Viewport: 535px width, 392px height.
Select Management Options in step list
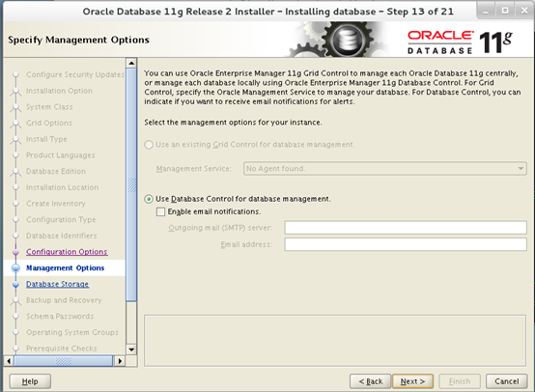click(x=65, y=267)
